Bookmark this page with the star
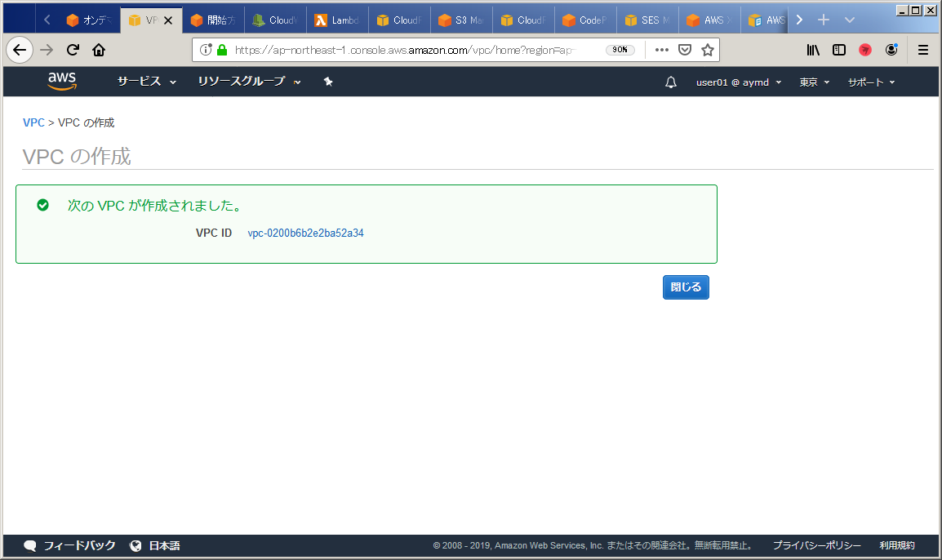 [x=708, y=50]
